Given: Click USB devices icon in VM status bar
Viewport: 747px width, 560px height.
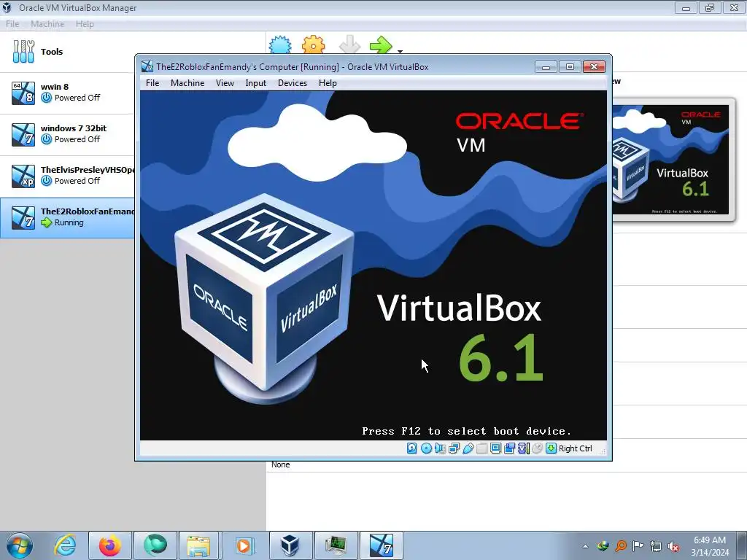Looking at the screenshot, I should tap(468, 448).
